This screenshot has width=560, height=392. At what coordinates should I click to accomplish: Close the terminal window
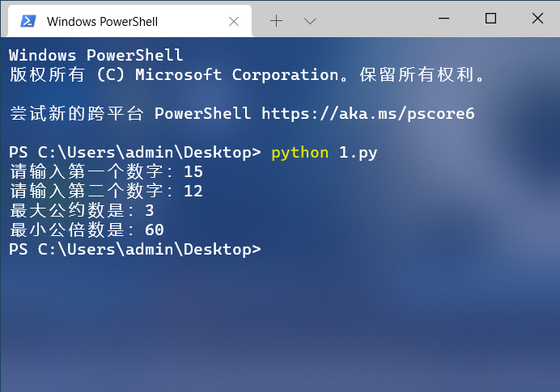(x=537, y=19)
